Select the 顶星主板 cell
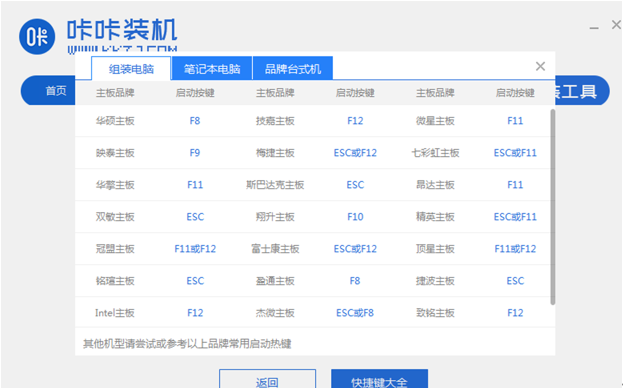The width and height of the screenshot is (623, 388). pyautogui.click(x=435, y=249)
